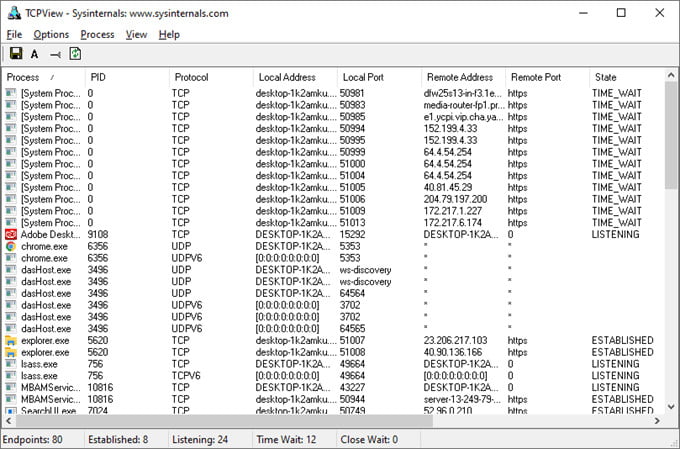The image size is (680, 449).
Task: Click remote address 172.217.6.174
Action: click(453, 223)
